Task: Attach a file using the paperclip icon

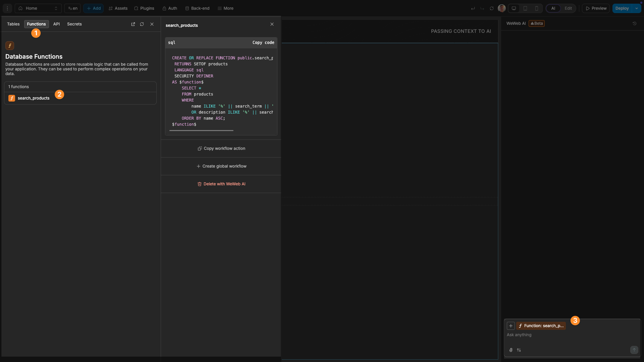Action: (x=511, y=350)
